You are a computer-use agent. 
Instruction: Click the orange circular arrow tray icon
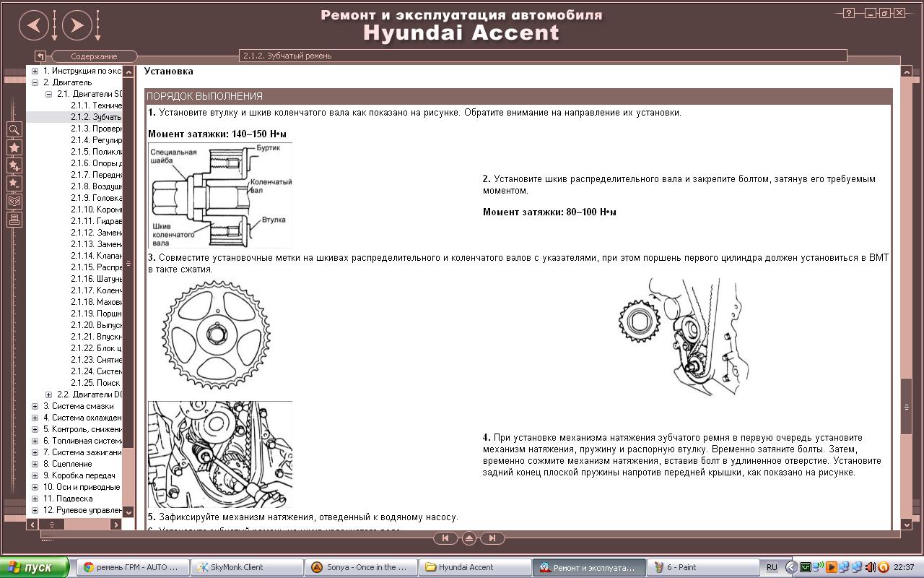(x=883, y=567)
